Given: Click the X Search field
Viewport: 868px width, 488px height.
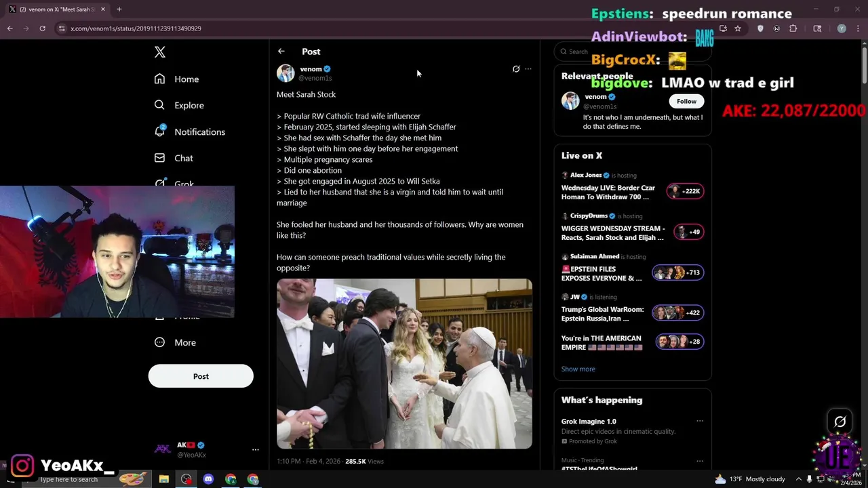Looking at the screenshot, I should [x=633, y=52].
